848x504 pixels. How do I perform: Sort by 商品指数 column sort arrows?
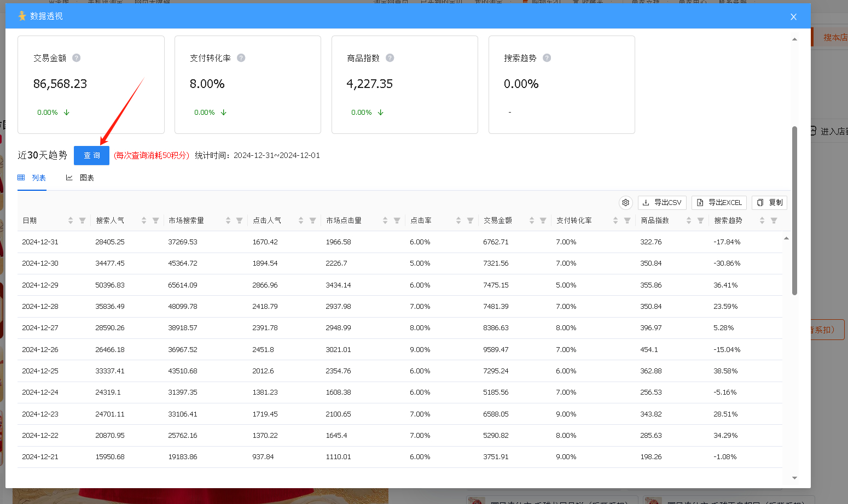point(689,220)
